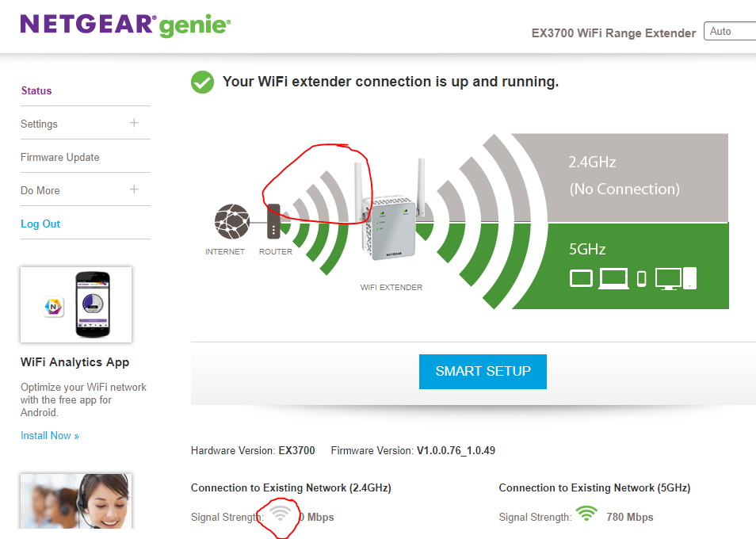
Task: Click the Router icon in diagram
Action: tap(273, 221)
